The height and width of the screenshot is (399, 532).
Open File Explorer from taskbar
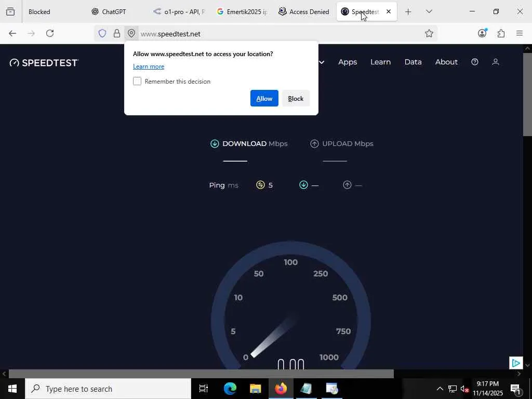255,389
